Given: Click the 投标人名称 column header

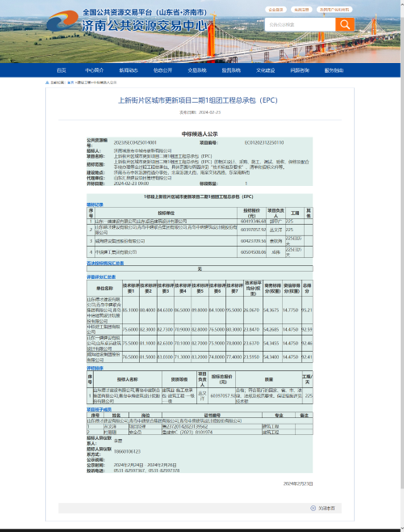Looking at the screenshot, I should pos(128,379).
